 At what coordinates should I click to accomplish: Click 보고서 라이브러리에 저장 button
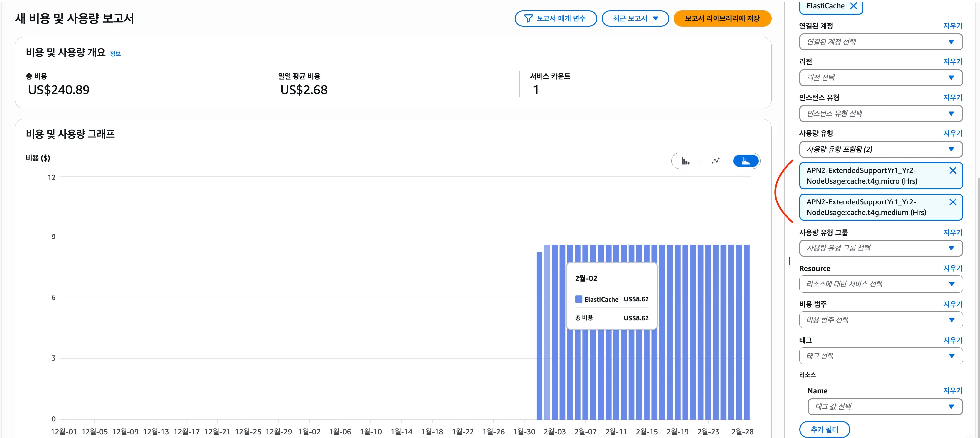click(722, 18)
